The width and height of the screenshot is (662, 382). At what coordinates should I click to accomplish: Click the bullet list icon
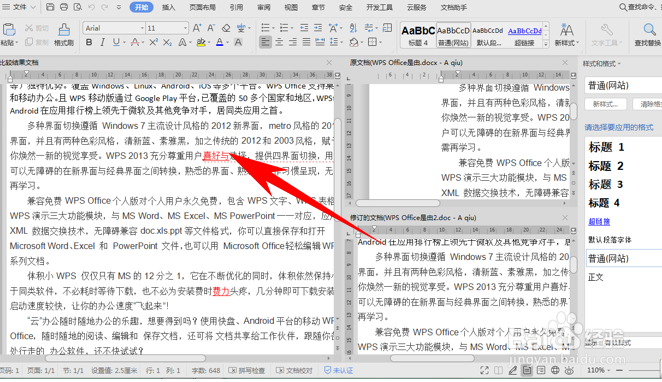(x=265, y=28)
